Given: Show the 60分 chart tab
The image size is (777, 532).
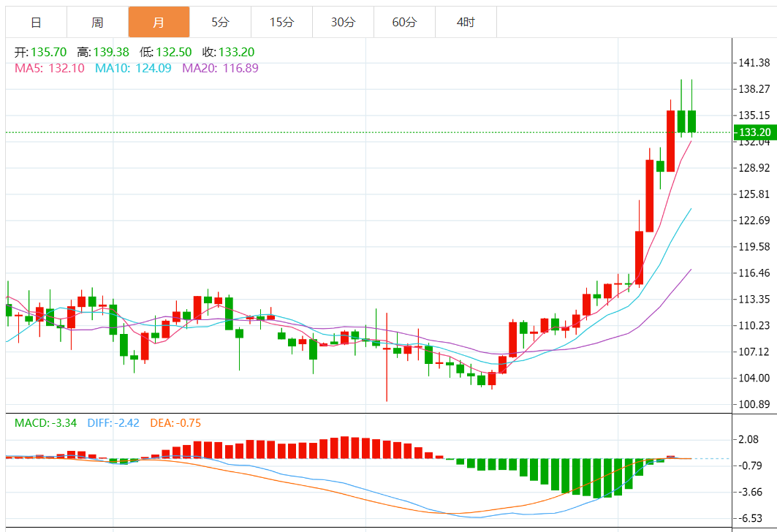Looking at the screenshot, I should [404, 22].
